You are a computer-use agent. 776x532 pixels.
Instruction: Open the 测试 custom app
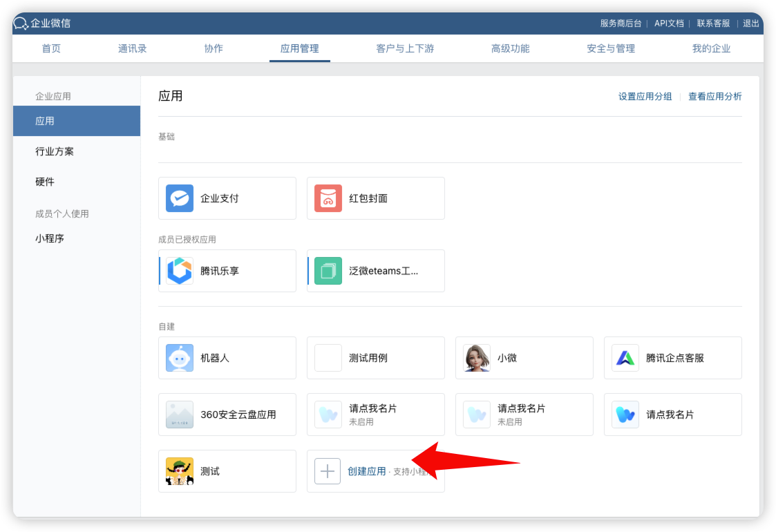click(227, 471)
